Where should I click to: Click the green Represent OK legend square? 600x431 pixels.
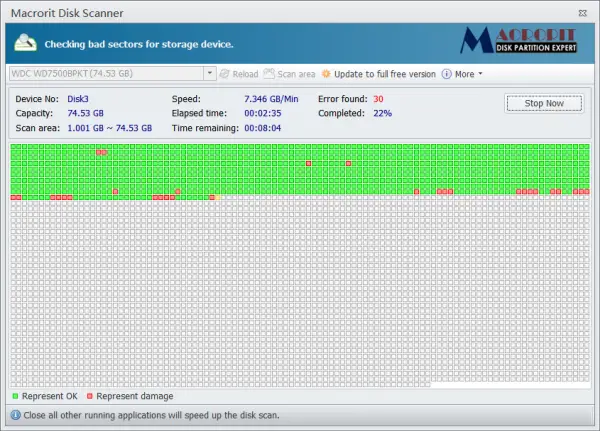click(x=15, y=396)
